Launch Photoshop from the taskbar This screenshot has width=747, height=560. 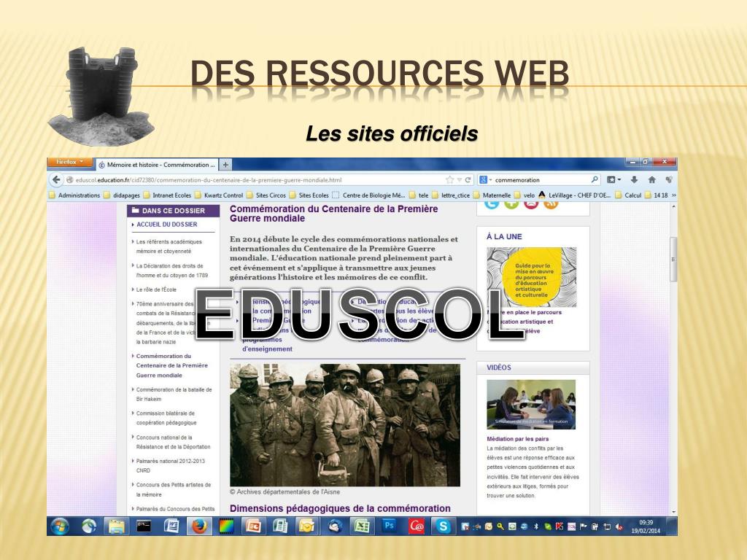pos(390,526)
